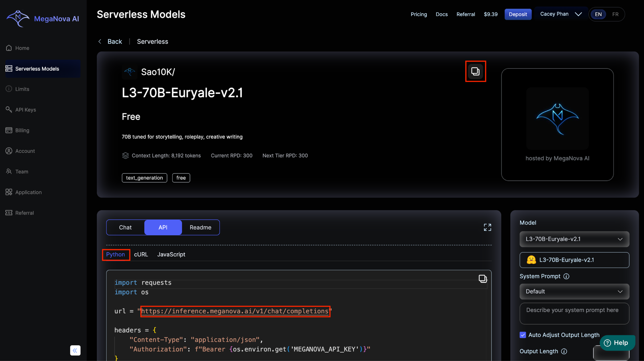
Task: Select EN language option
Action: pyautogui.click(x=598, y=14)
